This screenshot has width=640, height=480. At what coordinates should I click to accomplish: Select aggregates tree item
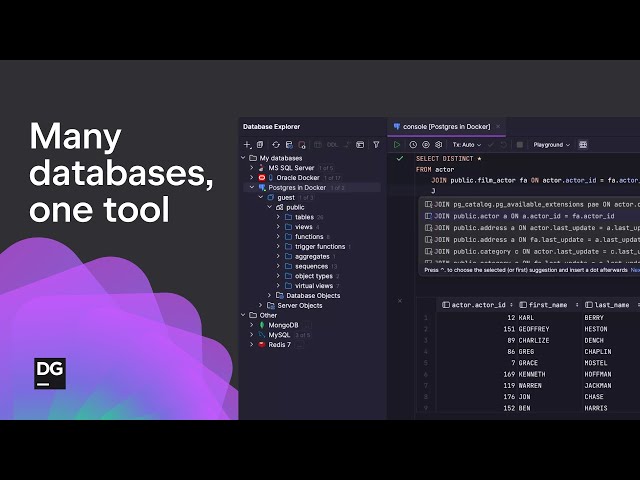tap(312, 256)
